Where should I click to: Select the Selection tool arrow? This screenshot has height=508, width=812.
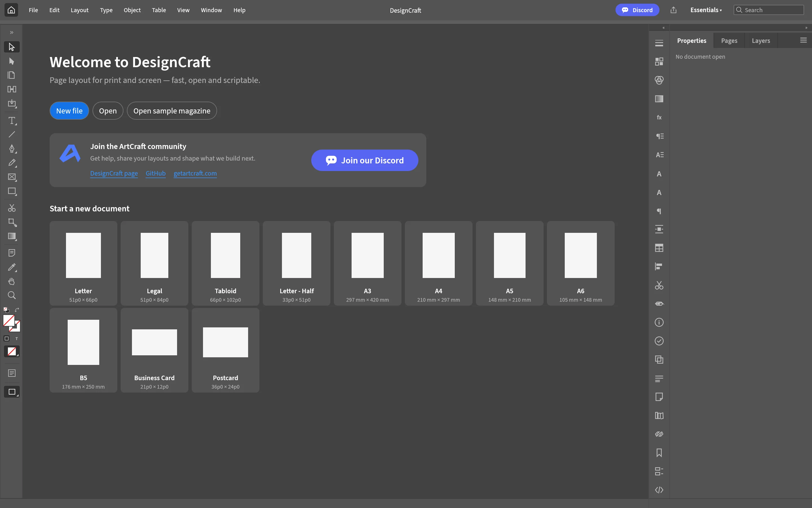pyautogui.click(x=12, y=47)
